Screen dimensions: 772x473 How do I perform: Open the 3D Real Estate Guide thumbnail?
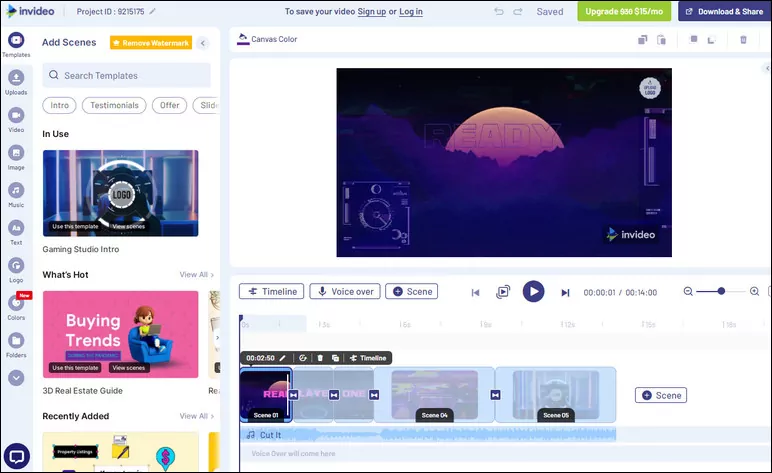point(121,334)
